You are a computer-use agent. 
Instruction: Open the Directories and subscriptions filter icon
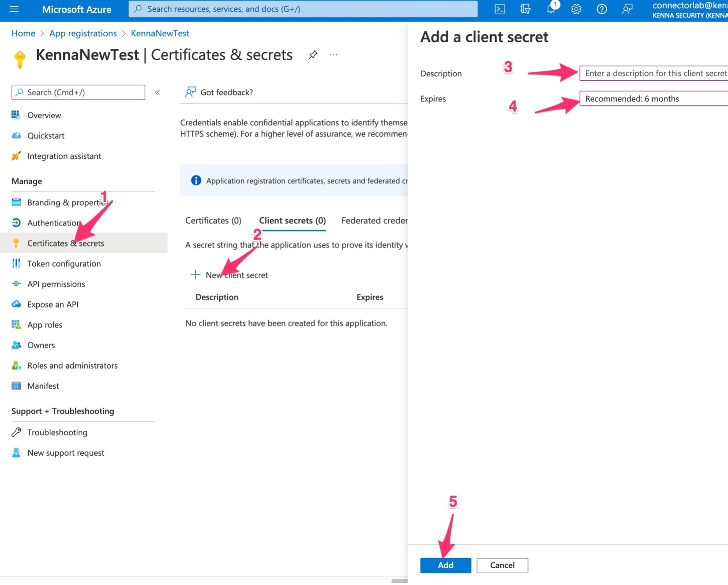point(525,9)
